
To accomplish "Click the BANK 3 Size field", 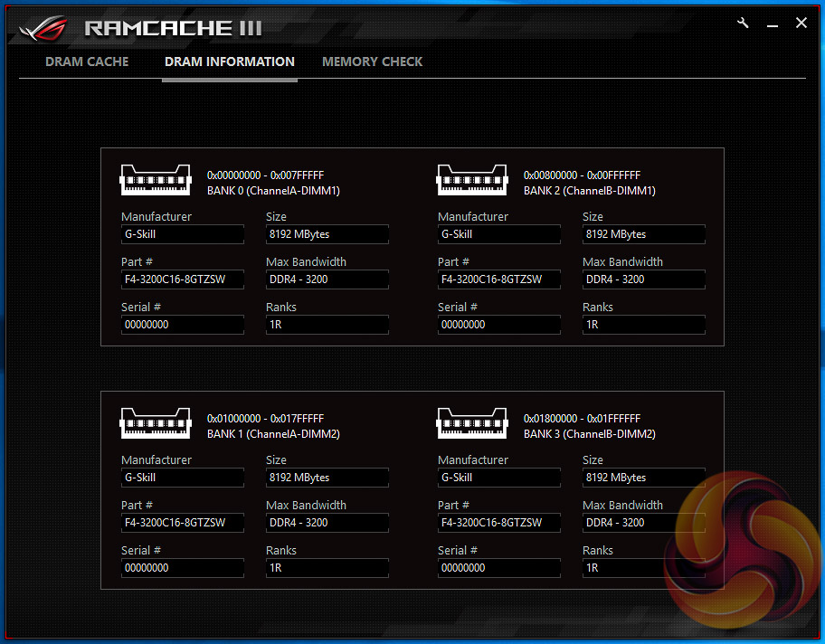I will pyautogui.click(x=643, y=478).
